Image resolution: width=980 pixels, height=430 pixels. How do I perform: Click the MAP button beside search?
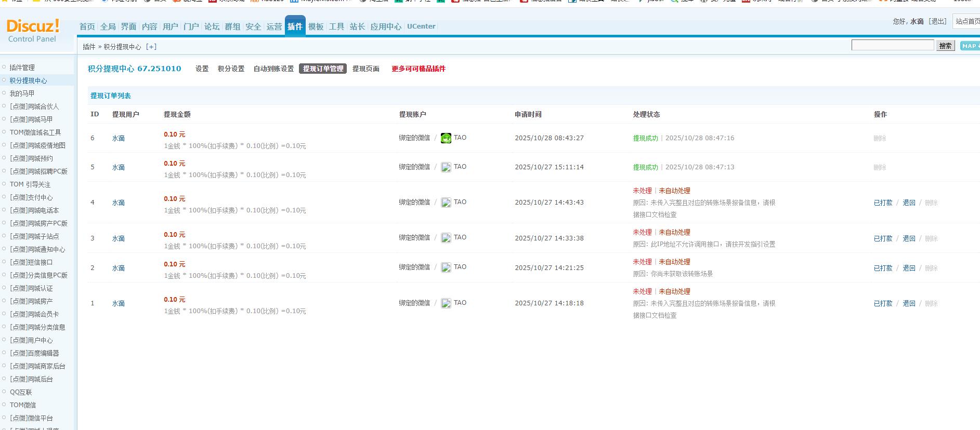pos(970,46)
